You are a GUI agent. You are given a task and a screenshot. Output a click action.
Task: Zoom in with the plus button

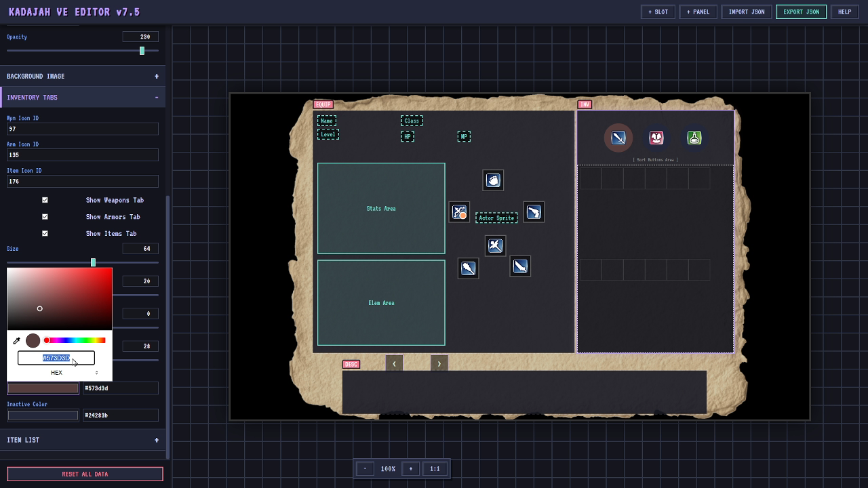(x=410, y=468)
